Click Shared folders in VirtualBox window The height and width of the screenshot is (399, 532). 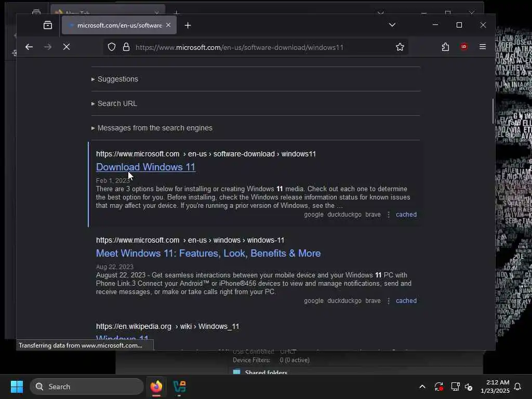click(266, 372)
